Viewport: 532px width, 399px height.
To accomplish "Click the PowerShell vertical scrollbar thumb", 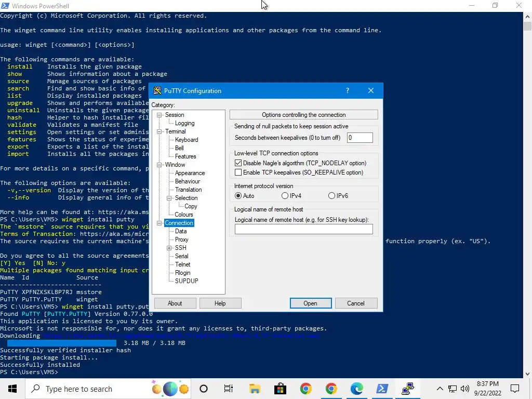I will coord(527,26).
